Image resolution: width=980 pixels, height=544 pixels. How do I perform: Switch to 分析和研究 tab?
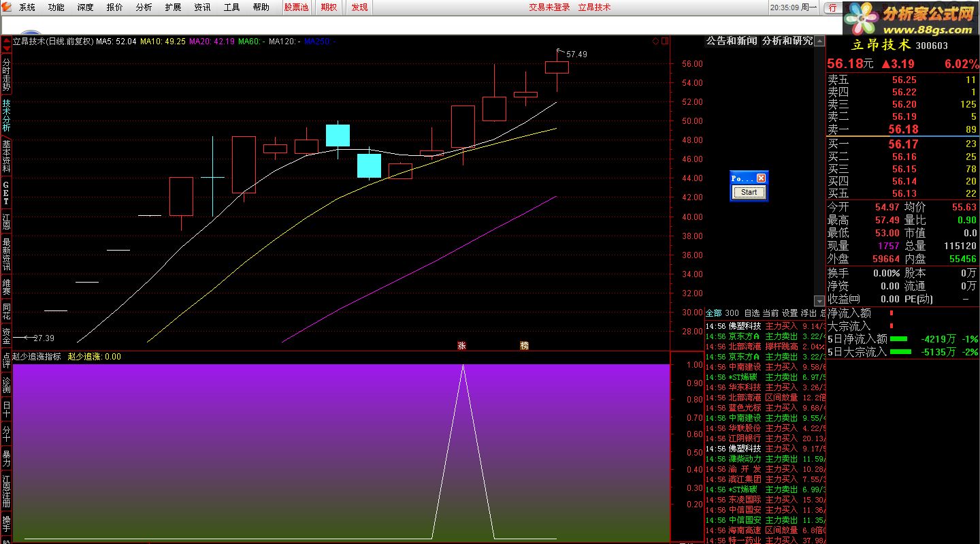click(x=787, y=41)
